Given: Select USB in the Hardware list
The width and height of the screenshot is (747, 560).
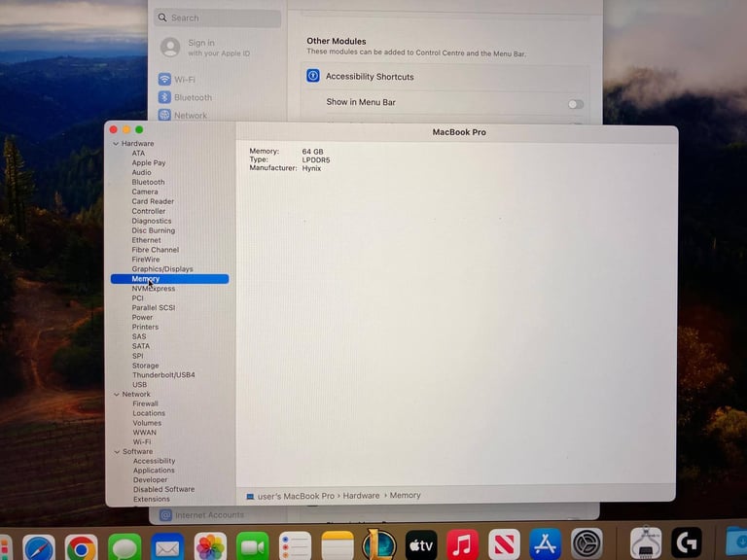Looking at the screenshot, I should pyautogui.click(x=140, y=384).
